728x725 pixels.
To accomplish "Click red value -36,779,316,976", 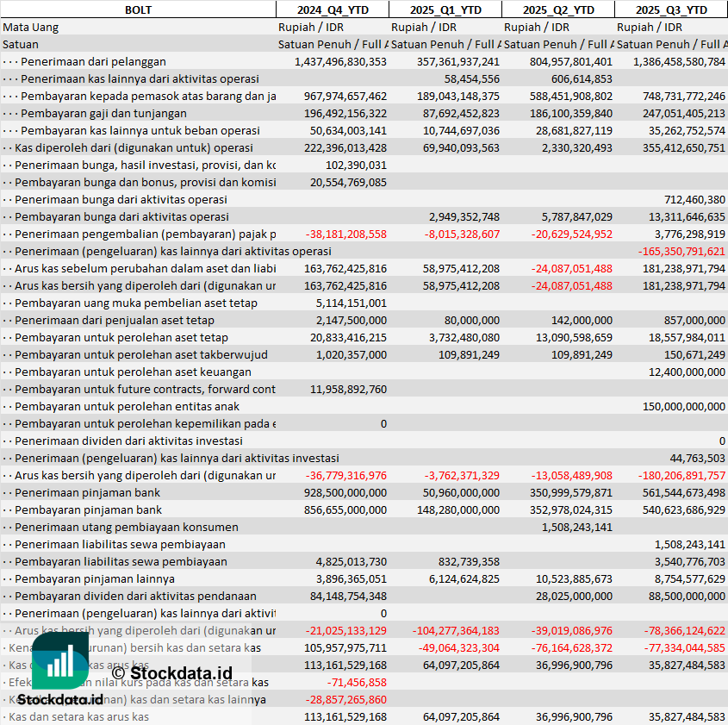I will (x=345, y=476).
